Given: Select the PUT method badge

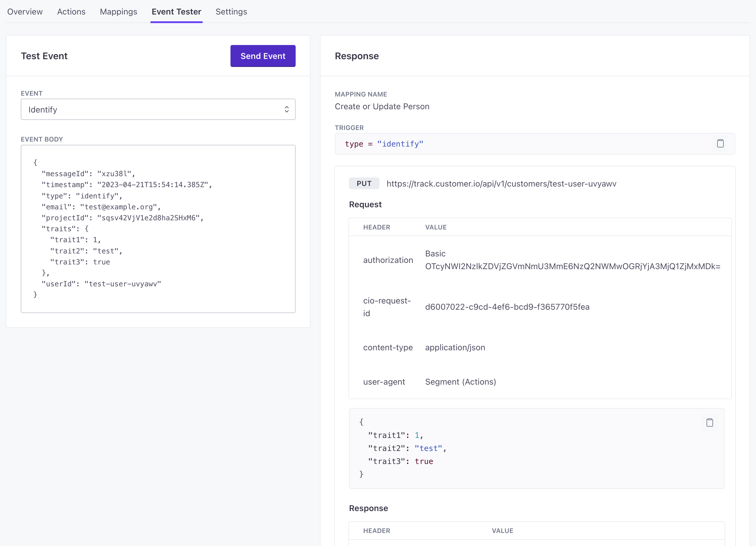Looking at the screenshot, I should click(x=364, y=184).
